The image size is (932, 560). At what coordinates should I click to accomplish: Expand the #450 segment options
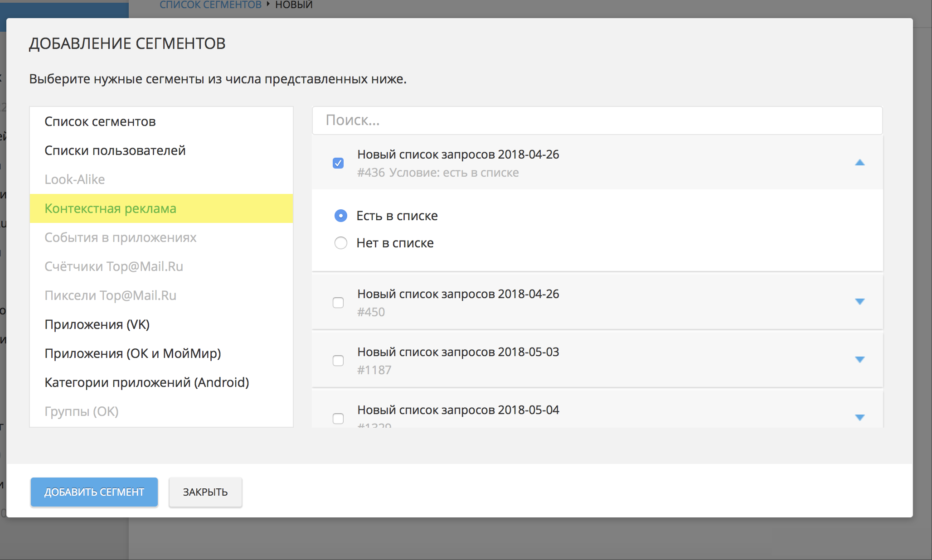[859, 302]
